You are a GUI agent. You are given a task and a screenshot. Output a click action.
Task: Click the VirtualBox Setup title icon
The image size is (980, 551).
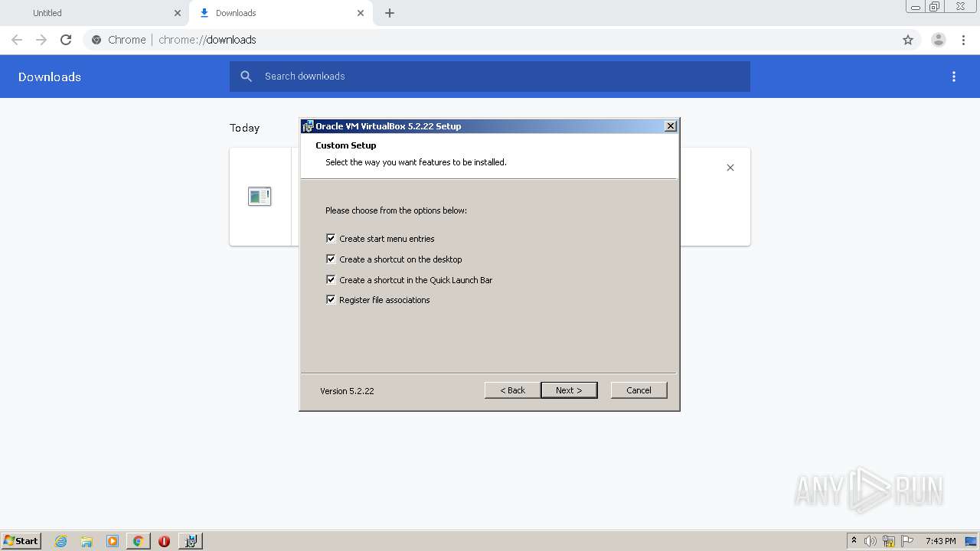pos(308,126)
